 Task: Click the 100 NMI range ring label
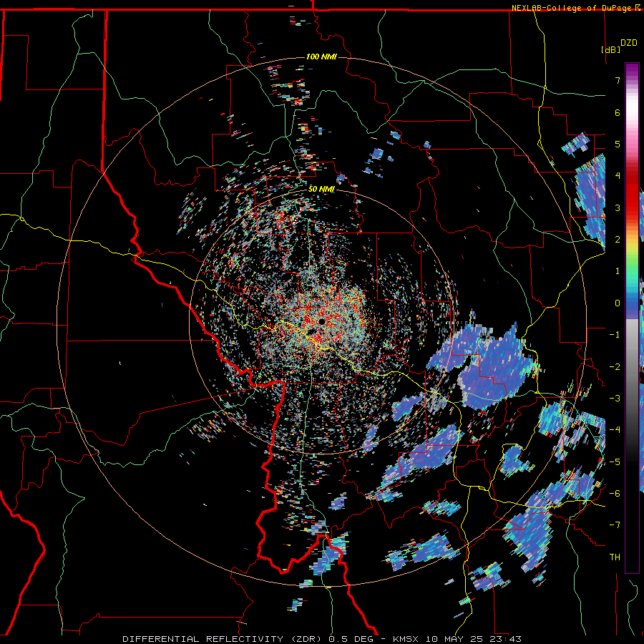321,57
